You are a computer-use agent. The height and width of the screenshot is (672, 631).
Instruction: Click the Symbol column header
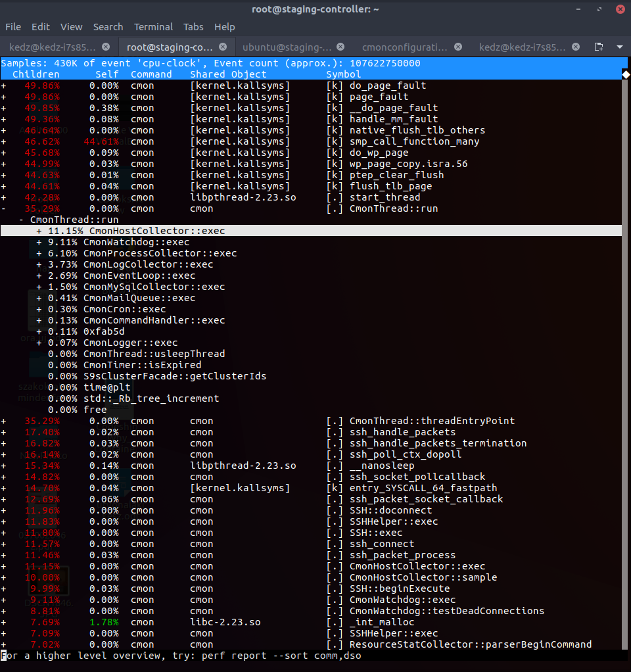tap(344, 74)
